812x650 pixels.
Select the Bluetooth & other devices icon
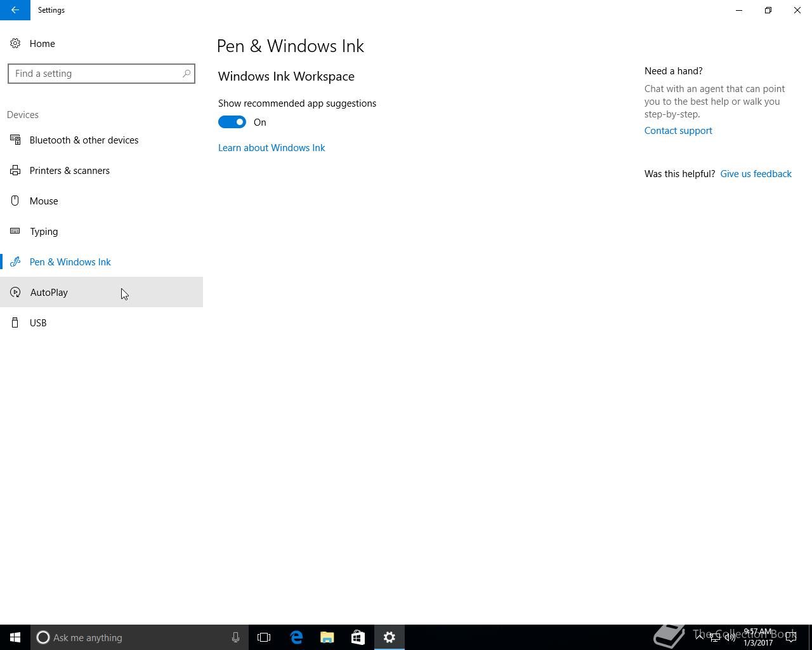point(15,140)
